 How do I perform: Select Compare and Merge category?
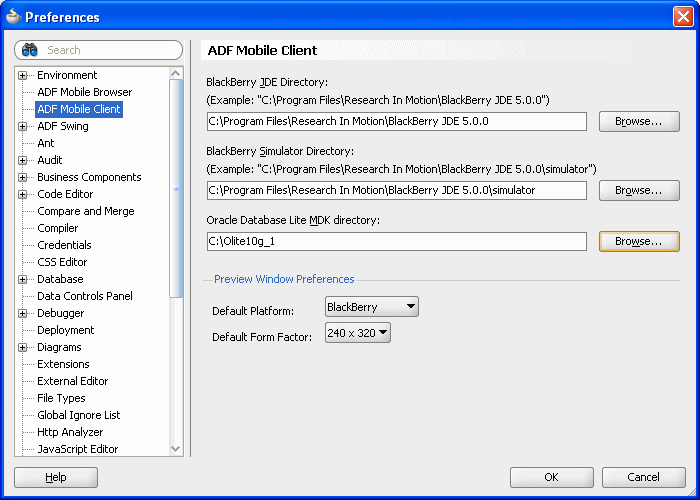tap(85, 211)
